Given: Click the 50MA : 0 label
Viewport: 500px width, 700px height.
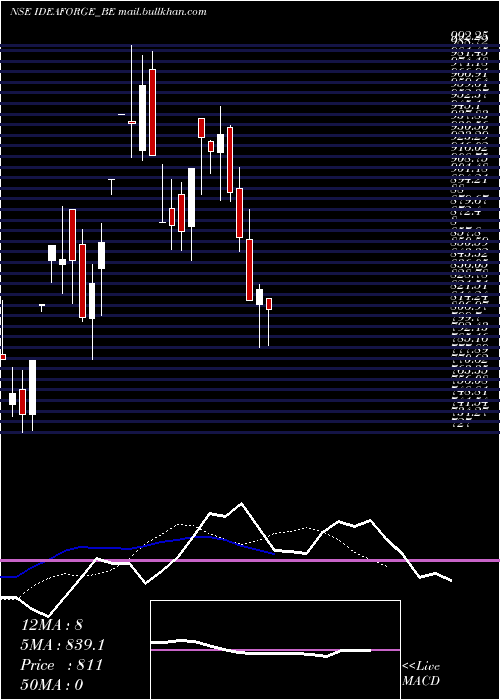Looking at the screenshot, I should [52, 685].
